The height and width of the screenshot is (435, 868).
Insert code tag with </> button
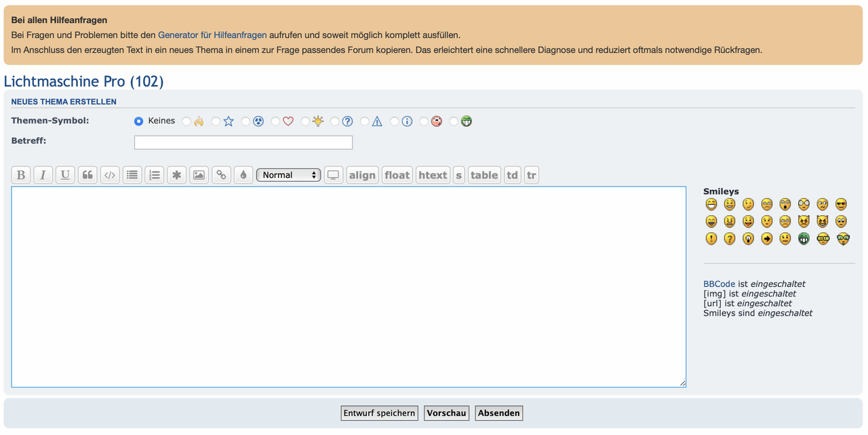point(110,175)
